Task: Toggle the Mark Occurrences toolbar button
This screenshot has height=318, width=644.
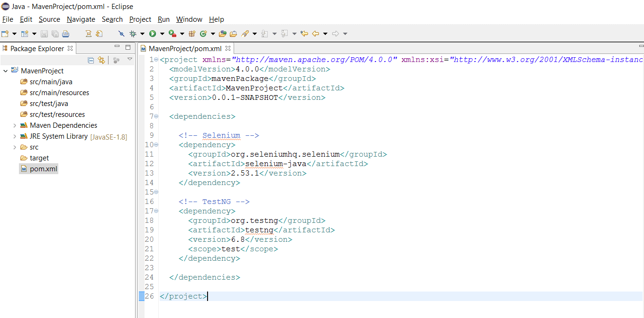Action: point(89,34)
